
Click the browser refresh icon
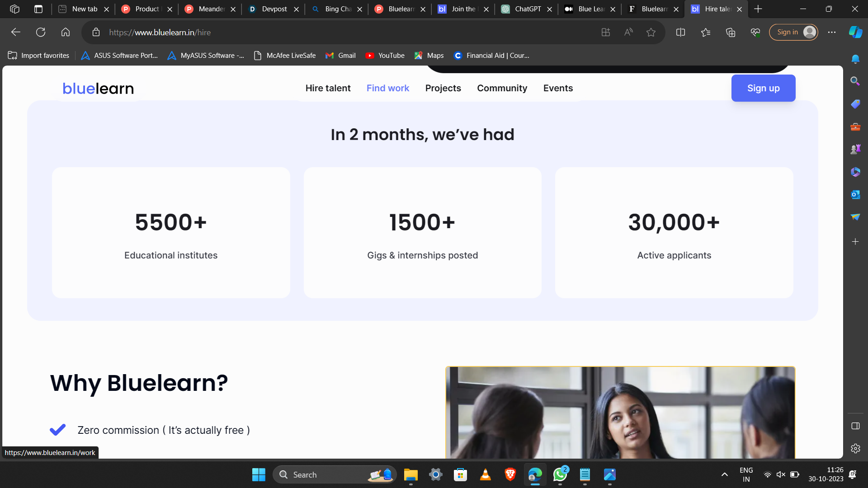pyautogui.click(x=41, y=32)
